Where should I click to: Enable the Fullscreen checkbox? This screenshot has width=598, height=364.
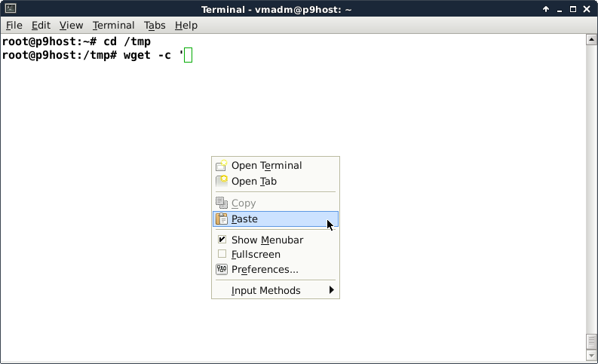(x=222, y=255)
